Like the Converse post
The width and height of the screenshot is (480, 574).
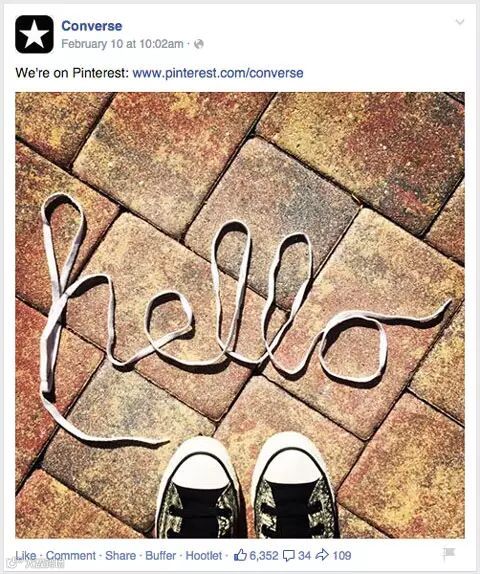pos(26,555)
